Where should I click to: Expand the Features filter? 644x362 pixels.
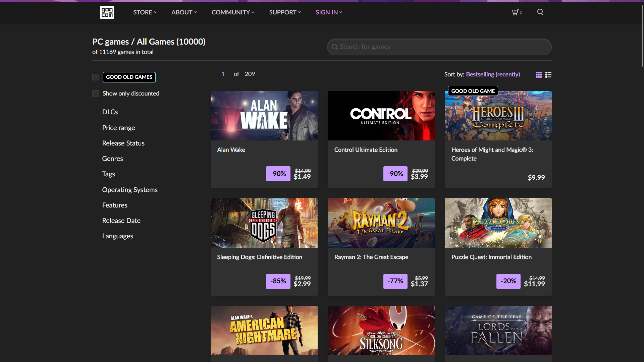point(115,205)
